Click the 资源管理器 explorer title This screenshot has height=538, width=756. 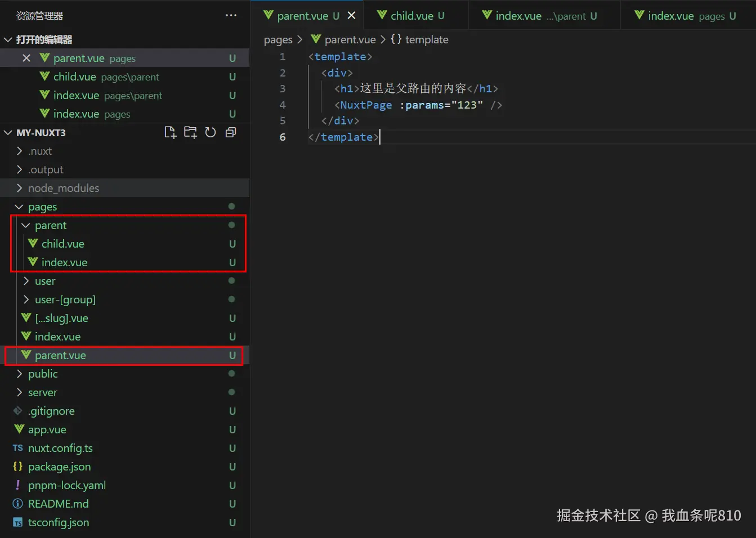point(39,16)
